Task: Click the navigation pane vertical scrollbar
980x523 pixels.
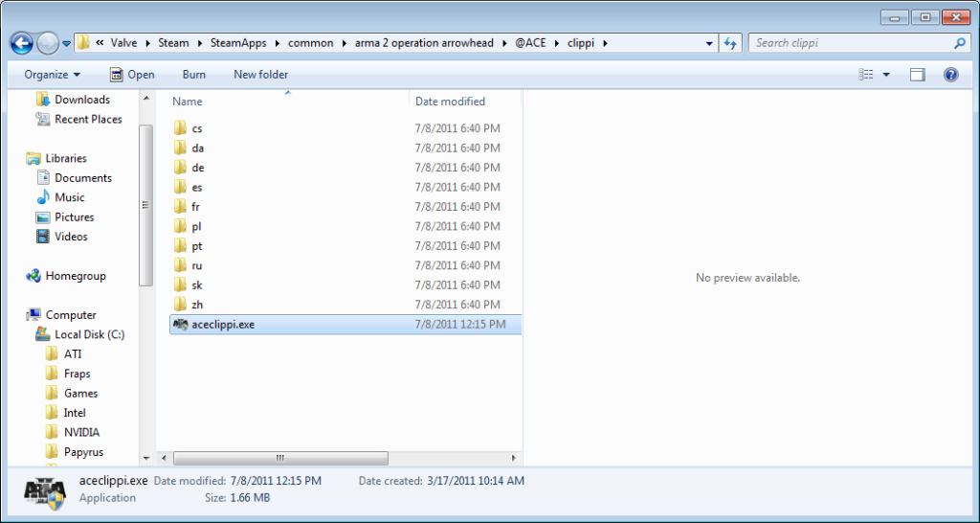Action: tap(145, 205)
